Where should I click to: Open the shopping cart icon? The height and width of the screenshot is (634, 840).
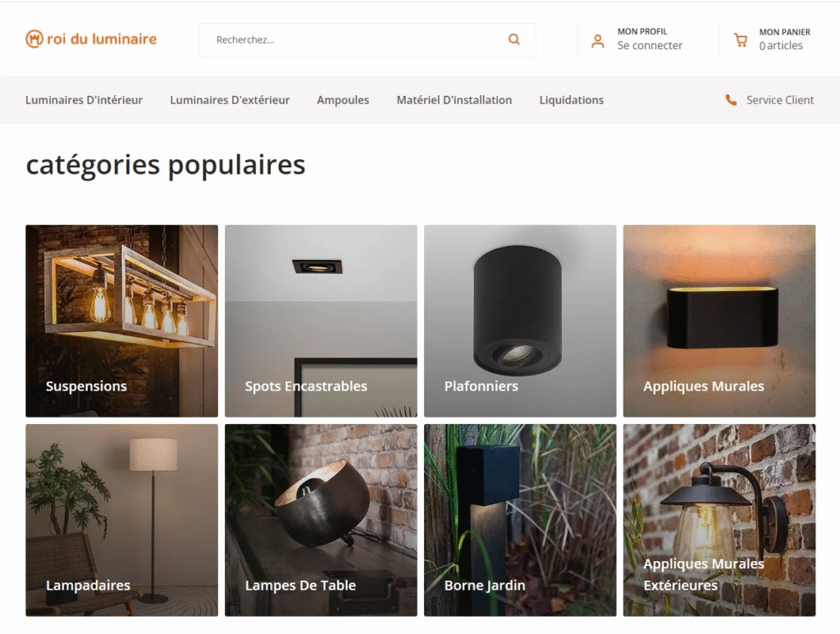pyautogui.click(x=741, y=40)
